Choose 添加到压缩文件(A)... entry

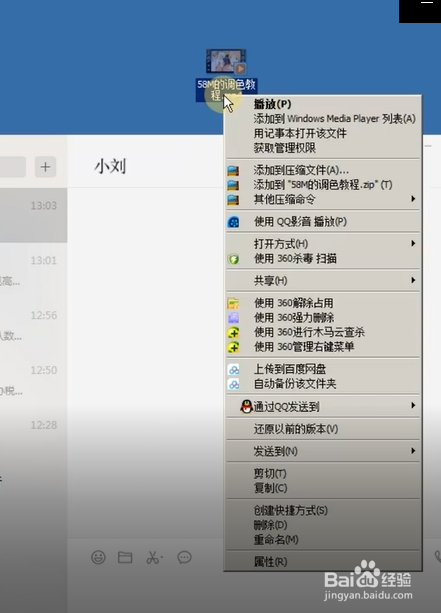pyautogui.click(x=323, y=170)
